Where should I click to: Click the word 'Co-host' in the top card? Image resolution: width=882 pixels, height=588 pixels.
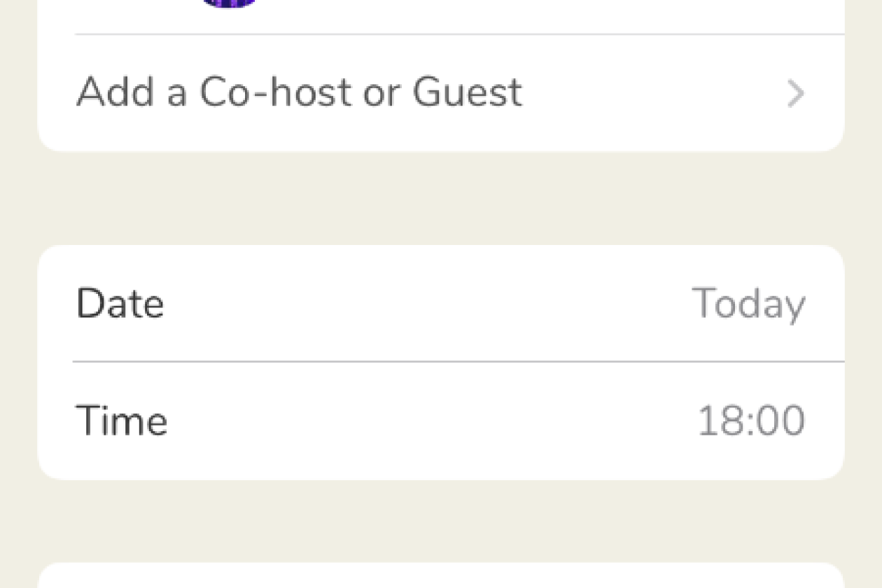pos(274,92)
